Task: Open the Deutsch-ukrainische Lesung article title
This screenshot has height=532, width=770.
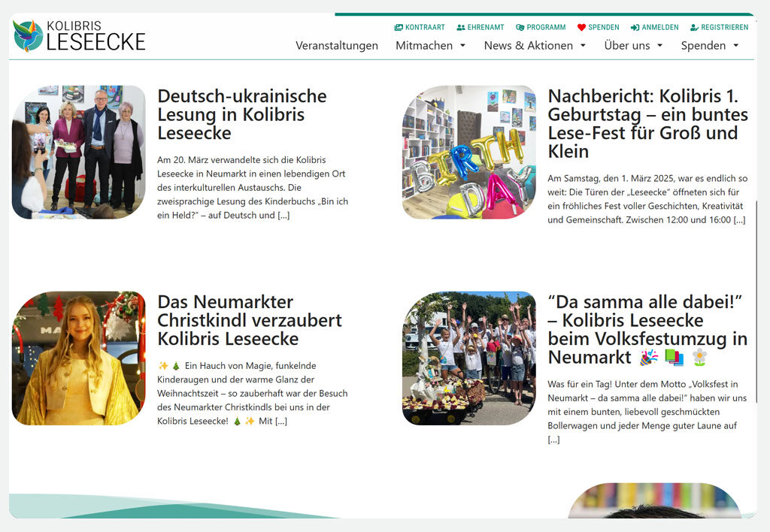Action: [x=242, y=114]
